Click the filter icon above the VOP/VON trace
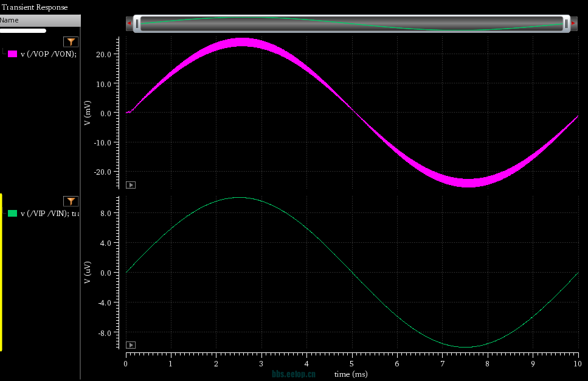This screenshot has height=381, width=588. pyautogui.click(x=71, y=41)
